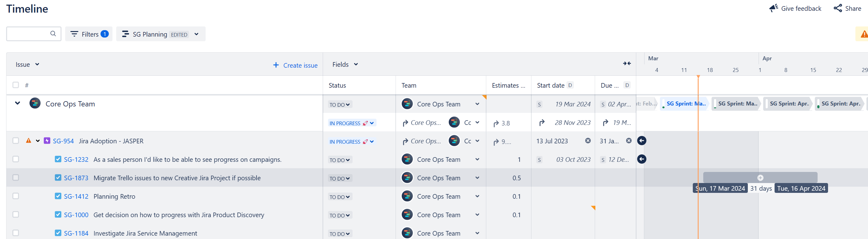The image size is (868, 239).
Task: Clear the SG-954 due date
Action: click(629, 141)
